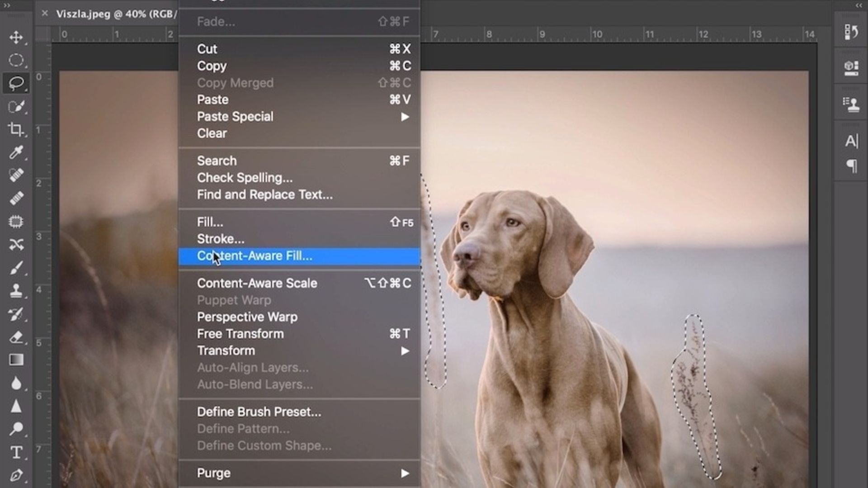Select the Crop tool
Screen dimensions: 868x488
click(16, 129)
